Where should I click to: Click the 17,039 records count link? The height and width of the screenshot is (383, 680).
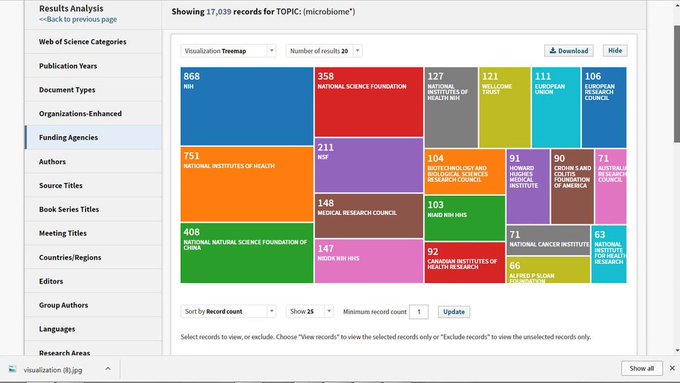point(219,12)
